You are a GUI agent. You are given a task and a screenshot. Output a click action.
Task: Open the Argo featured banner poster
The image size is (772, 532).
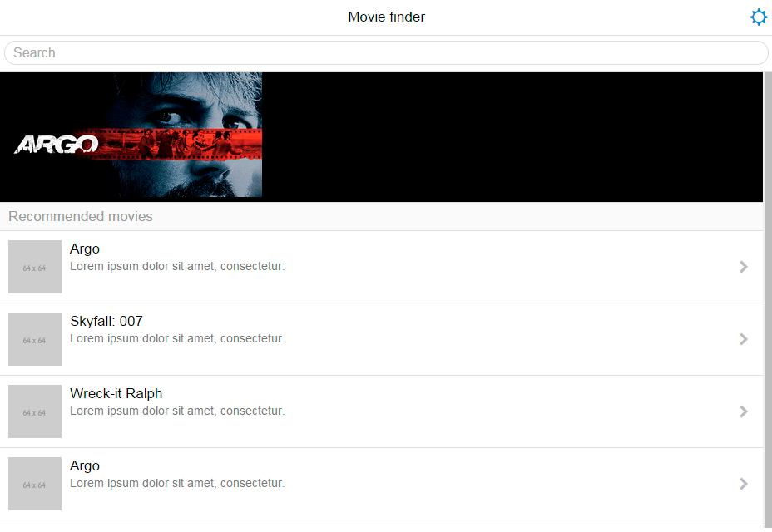[131, 135]
